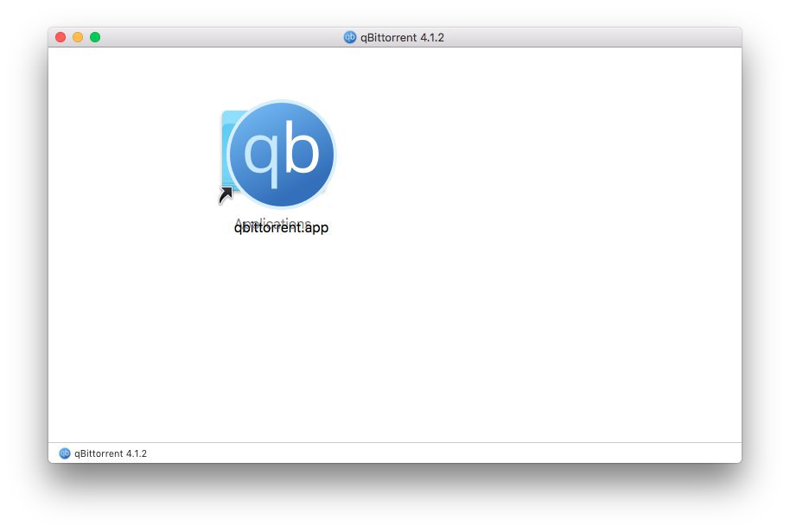790x532 pixels.
Task: Close the qBittorrent 4.1.2 window
Action: click(x=61, y=37)
